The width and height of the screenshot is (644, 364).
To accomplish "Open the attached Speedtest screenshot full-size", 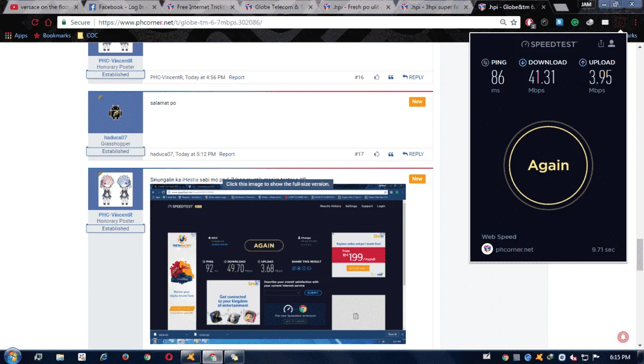I will tap(277, 264).
